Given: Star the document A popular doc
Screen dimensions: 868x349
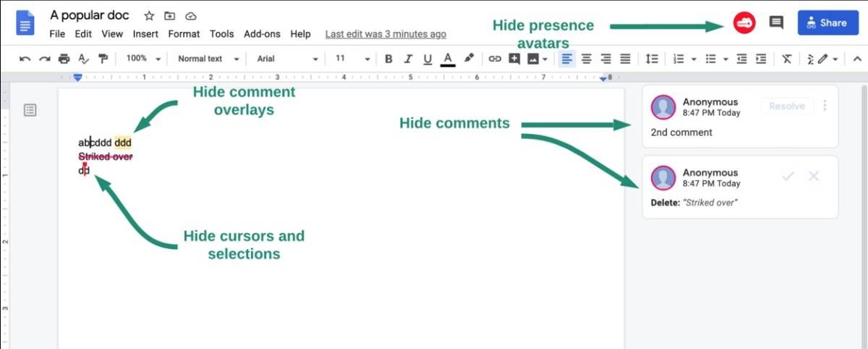Looking at the screenshot, I should tap(149, 16).
